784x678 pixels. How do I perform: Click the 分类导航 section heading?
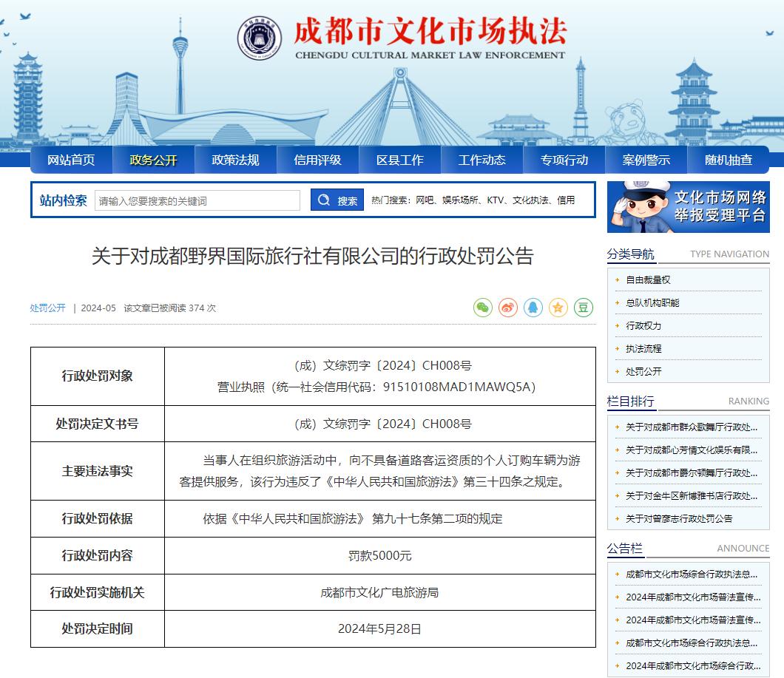630,254
